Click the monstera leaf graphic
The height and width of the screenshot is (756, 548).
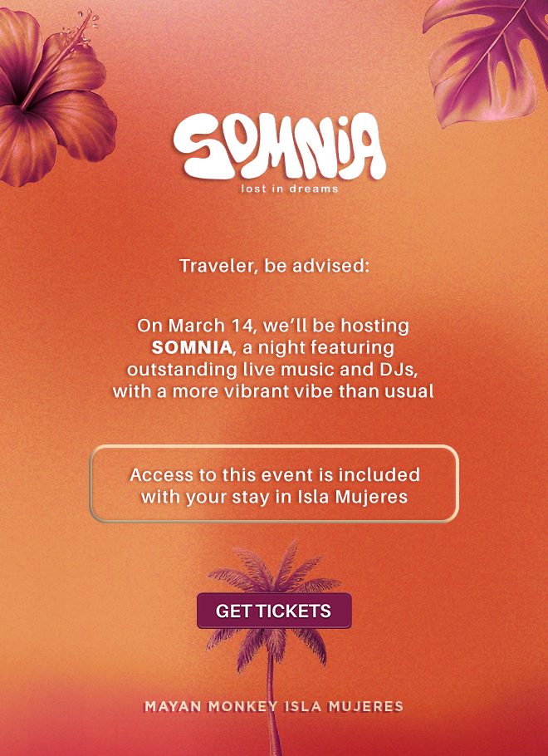(490, 58)
